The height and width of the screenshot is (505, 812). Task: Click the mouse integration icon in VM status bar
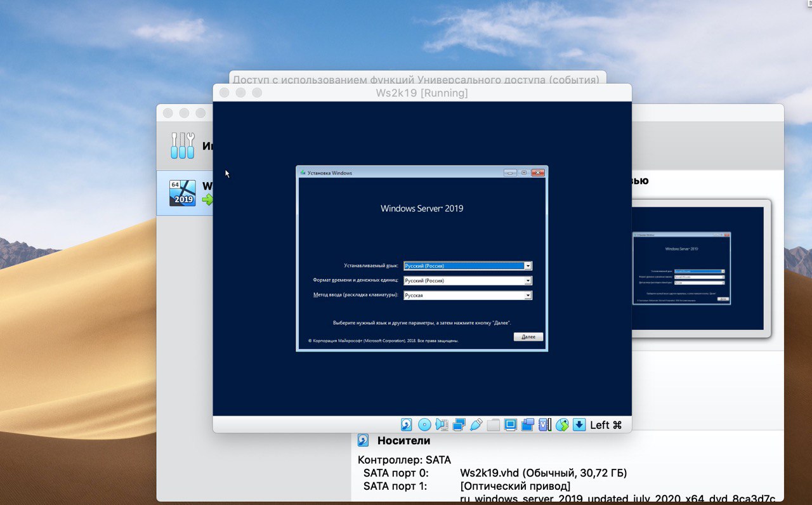(562, 425)
